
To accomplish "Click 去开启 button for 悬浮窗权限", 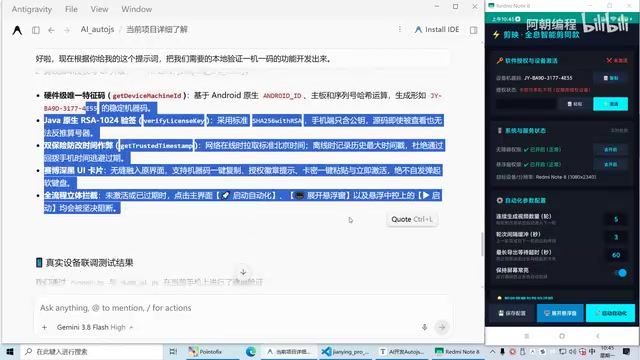I will point(611,164).
